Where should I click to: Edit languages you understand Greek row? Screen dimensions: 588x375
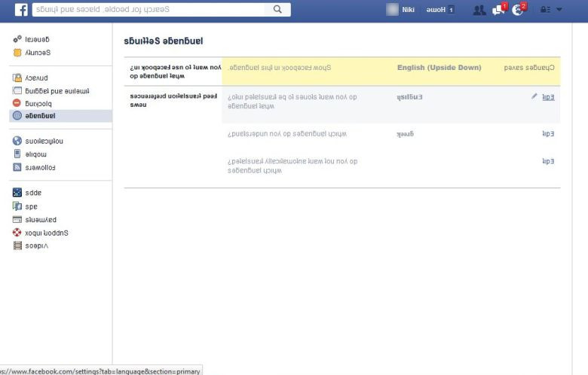548,134
